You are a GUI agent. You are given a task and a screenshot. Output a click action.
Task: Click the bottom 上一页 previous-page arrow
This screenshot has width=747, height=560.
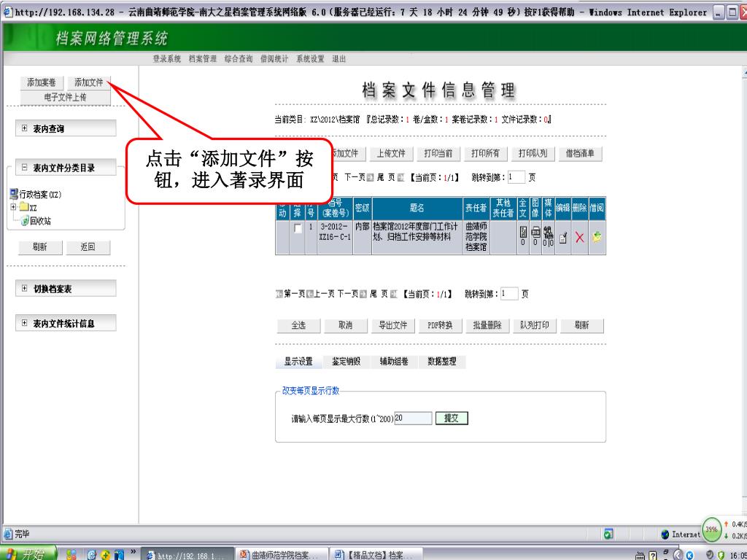309,295
